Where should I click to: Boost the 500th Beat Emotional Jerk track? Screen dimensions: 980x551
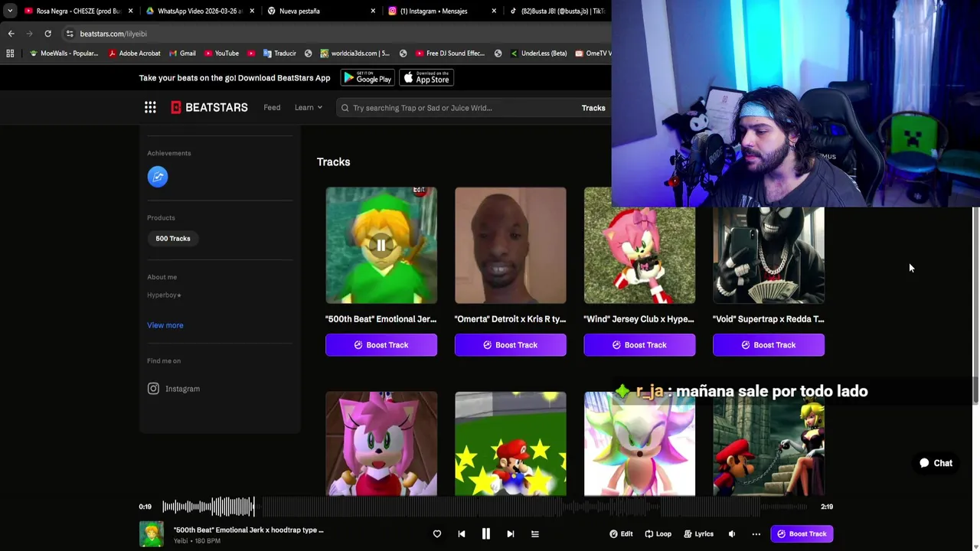[381, 345]
